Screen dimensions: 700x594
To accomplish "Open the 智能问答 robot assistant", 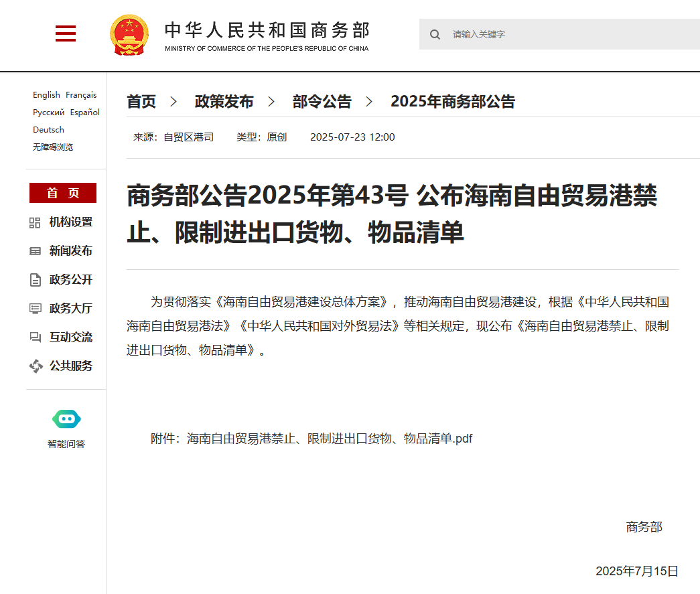I will tap(66, 419).
